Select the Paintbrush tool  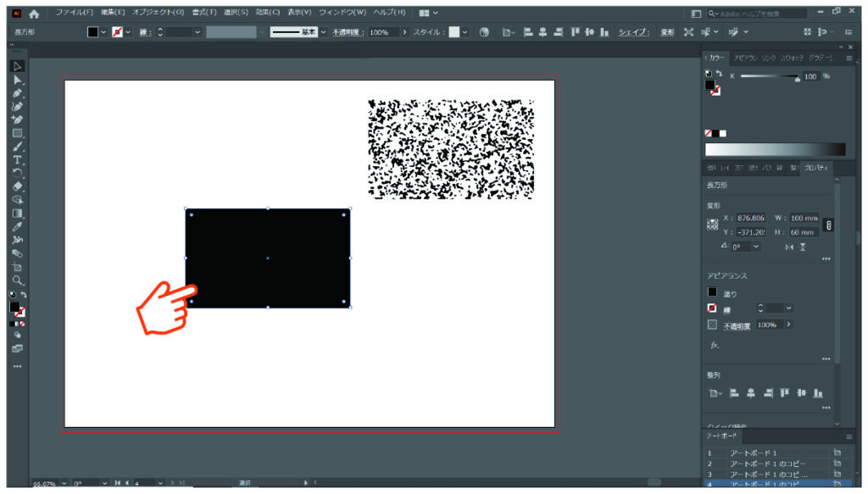point(17,147)
